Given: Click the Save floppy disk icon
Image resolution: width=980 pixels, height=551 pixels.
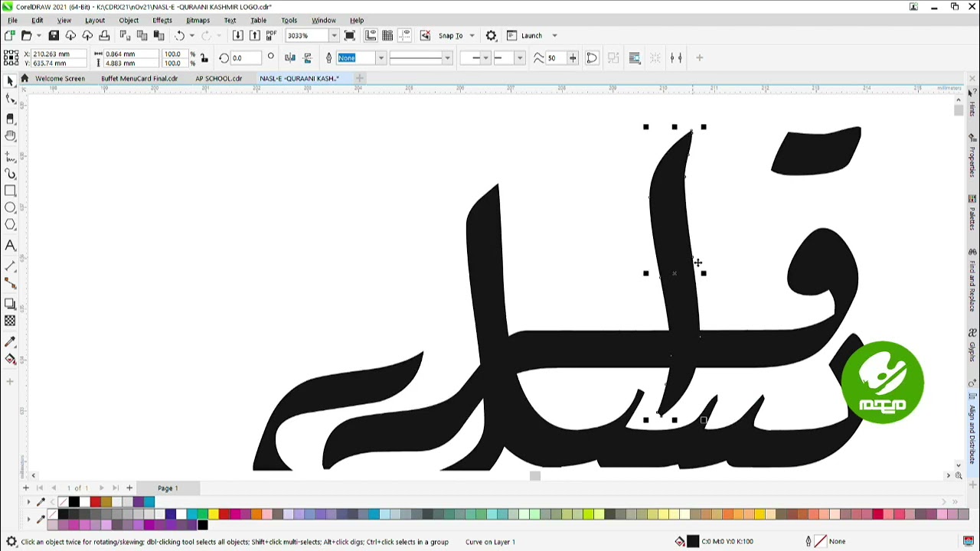Looking at the screenshot, I should pyautogui.click(x=54, y=35).
